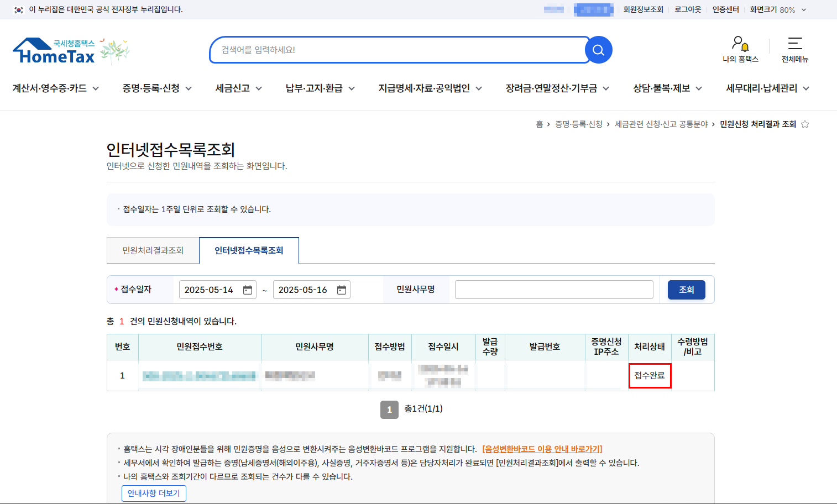Expand 납부·고지·환급 menu
837x504 pixels.
320,88
